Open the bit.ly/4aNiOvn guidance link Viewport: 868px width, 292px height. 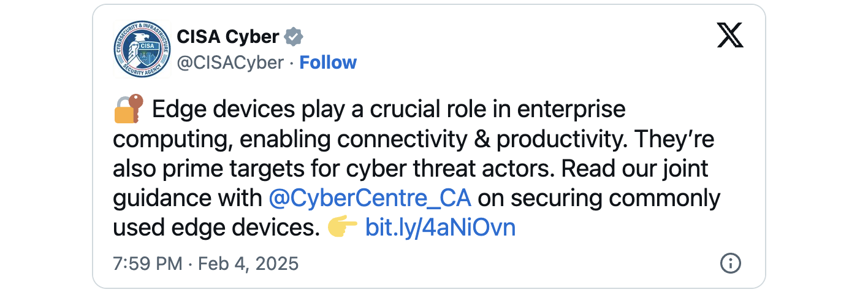[440, 228]
